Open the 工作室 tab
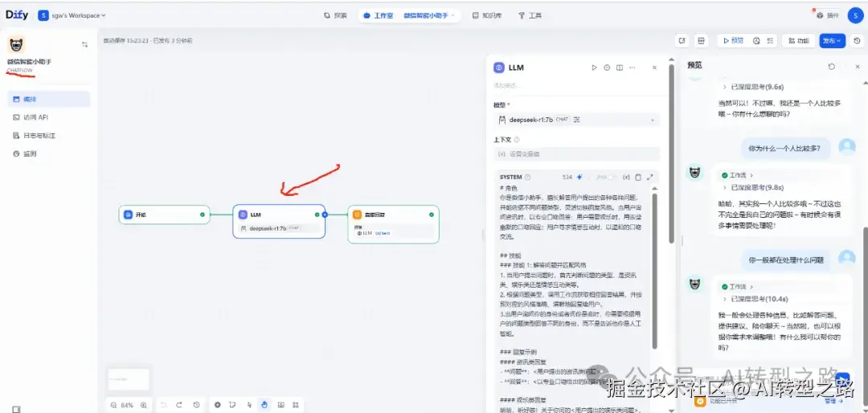Image resolution: width=868 pixels, height=413 pixels. [x=378, y=15]
